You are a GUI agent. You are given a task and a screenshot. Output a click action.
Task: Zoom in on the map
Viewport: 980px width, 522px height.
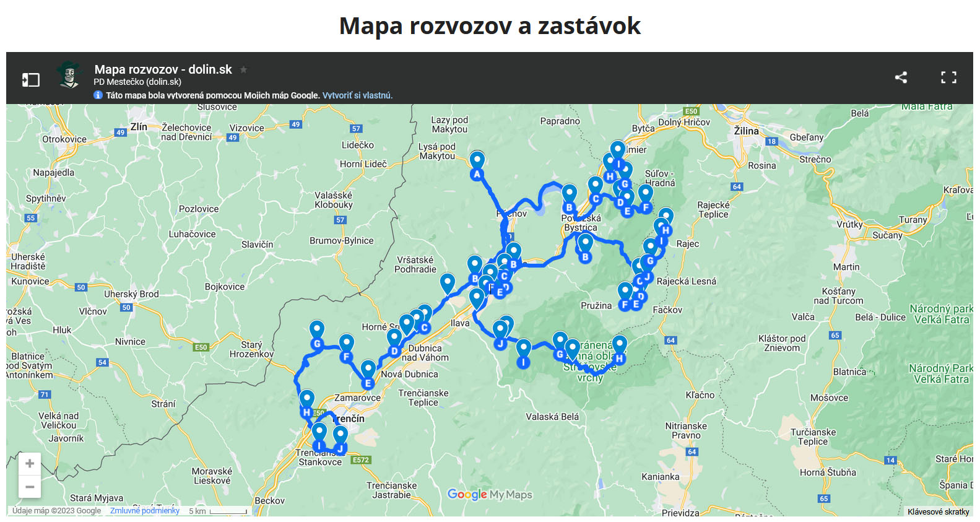click(x=29, y=464)
